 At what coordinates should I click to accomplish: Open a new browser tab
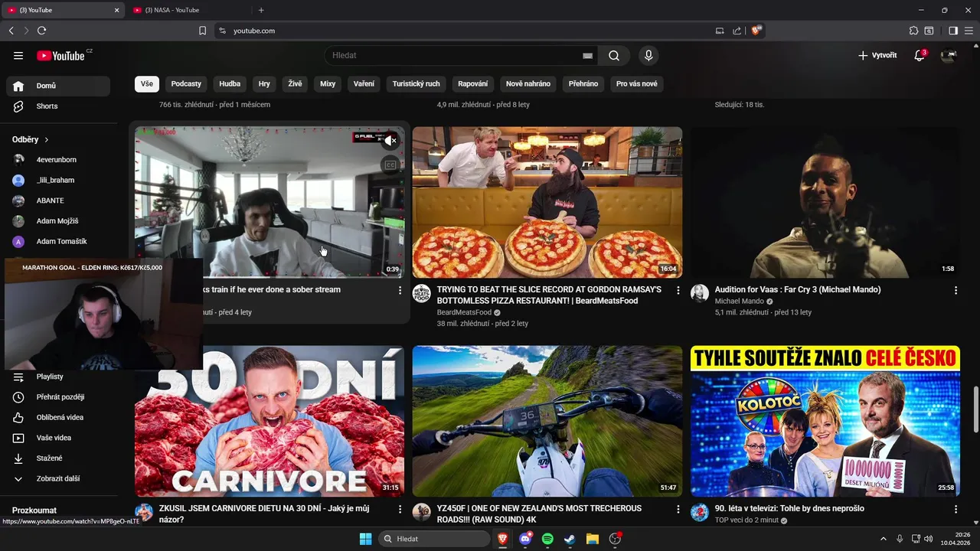[x=261, y=10]
